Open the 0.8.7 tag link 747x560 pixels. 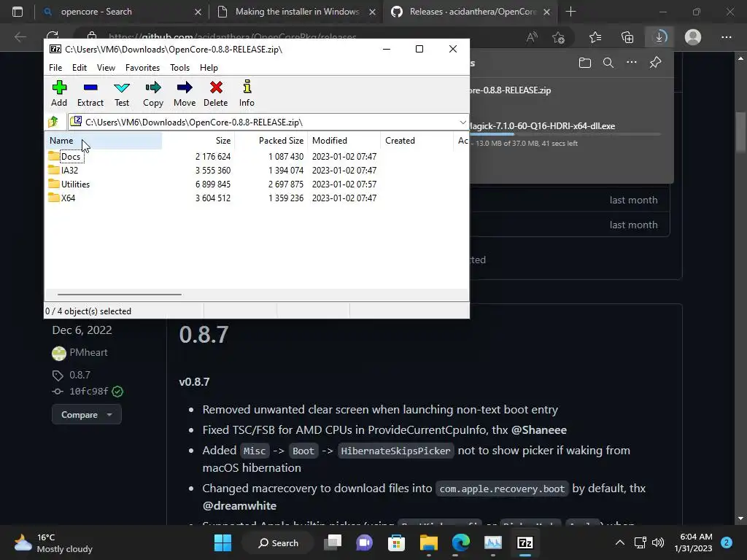(x=80, y=375)
